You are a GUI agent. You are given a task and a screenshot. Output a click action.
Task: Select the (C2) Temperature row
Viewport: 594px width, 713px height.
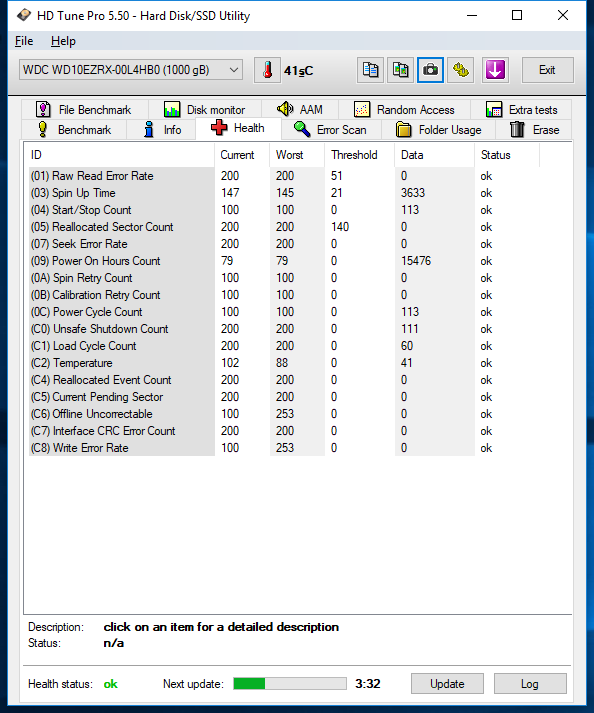tap(285, 363)
